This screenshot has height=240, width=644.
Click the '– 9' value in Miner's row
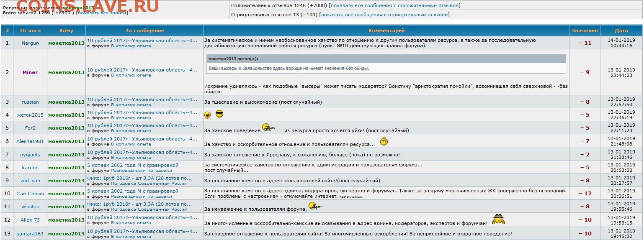(x=585, y=72)
